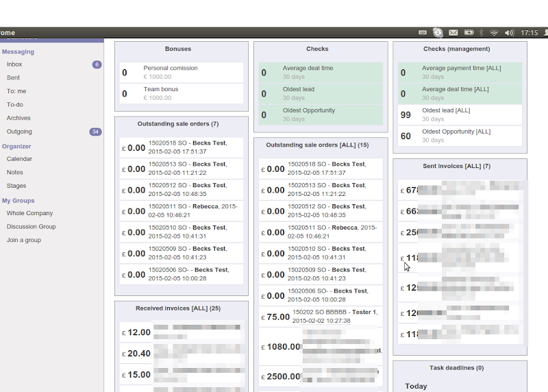Click the Checks (management) panel title

tap(456, 49)
